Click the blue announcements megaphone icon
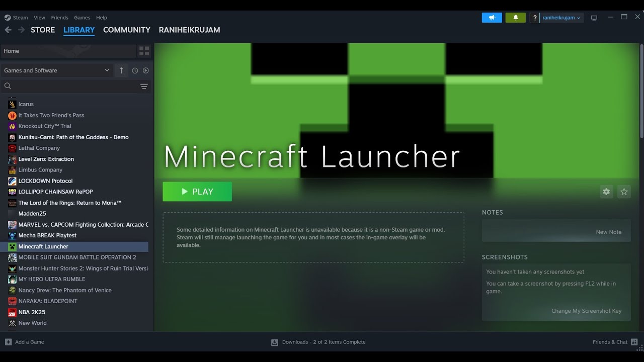The image size is (644, 362). point(492,17)
